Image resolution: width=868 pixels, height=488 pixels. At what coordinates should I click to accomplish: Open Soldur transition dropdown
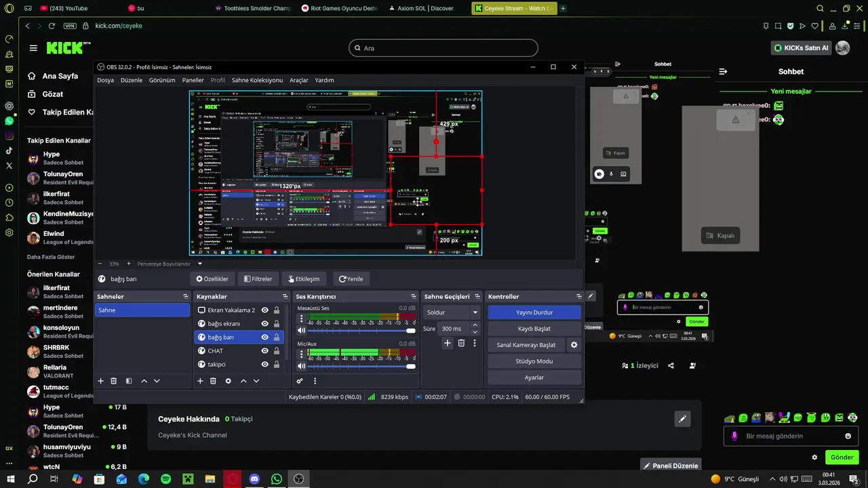(452, 312)
